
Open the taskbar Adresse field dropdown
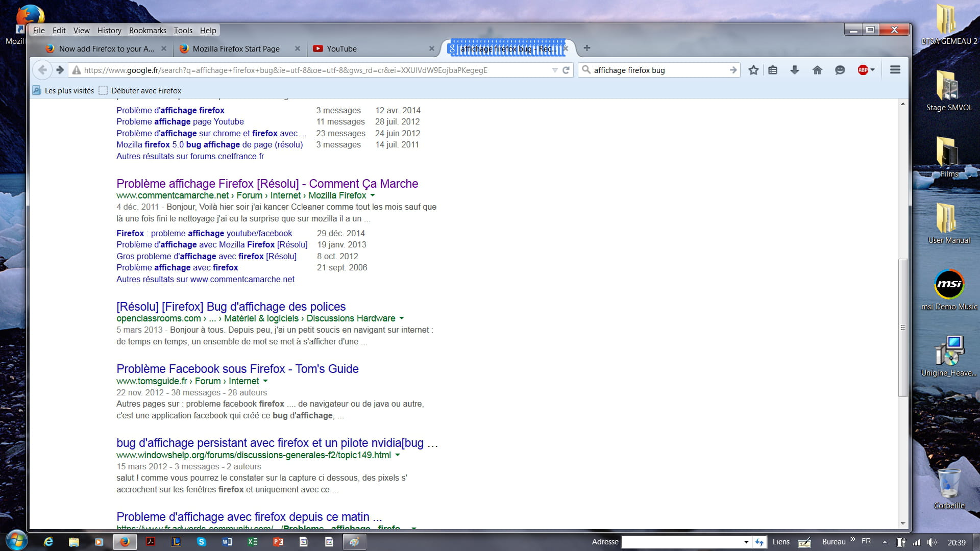pos(746,542)
